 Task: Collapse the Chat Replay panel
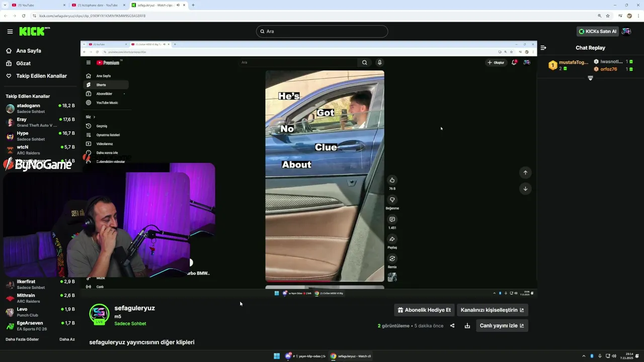(x=543, y=48)
